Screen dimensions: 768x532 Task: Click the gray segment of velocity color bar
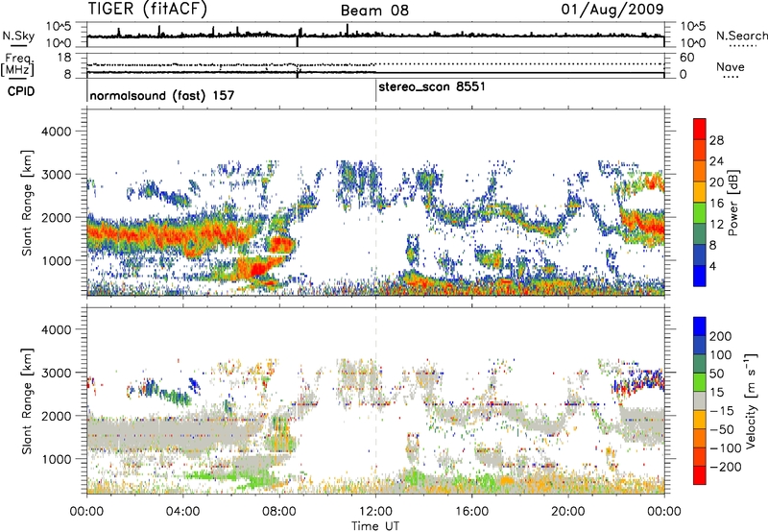tap(700, 400)
